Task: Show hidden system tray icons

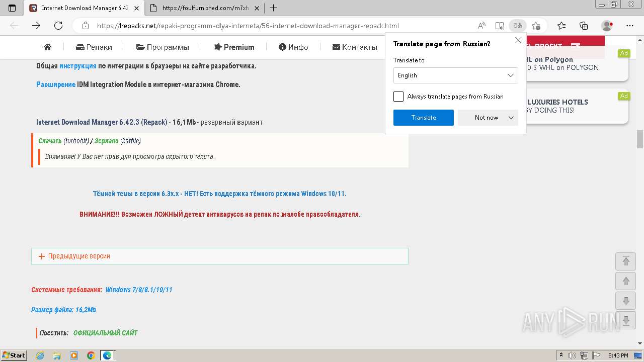Action: pos(561,355)
